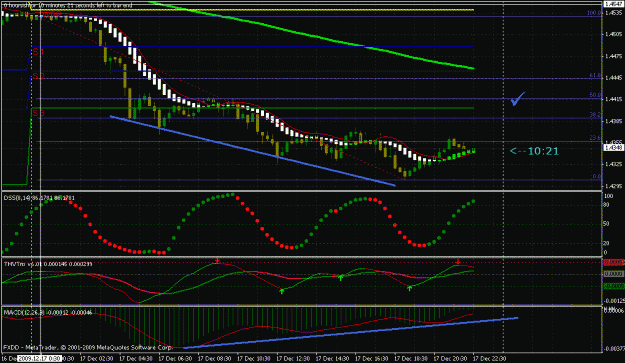
Task: Click the Fibonacci 100.0 level label
Action: tap(594, 13)
